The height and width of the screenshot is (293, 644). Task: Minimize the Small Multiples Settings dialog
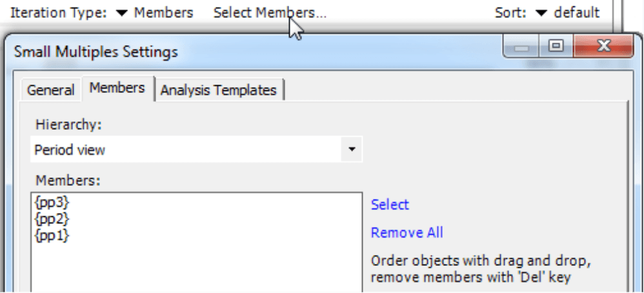521,46
